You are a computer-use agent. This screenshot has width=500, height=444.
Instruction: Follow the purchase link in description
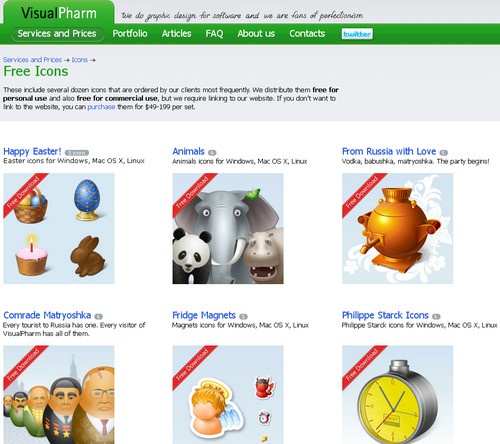pyautogui.click(x=101, y=107)
